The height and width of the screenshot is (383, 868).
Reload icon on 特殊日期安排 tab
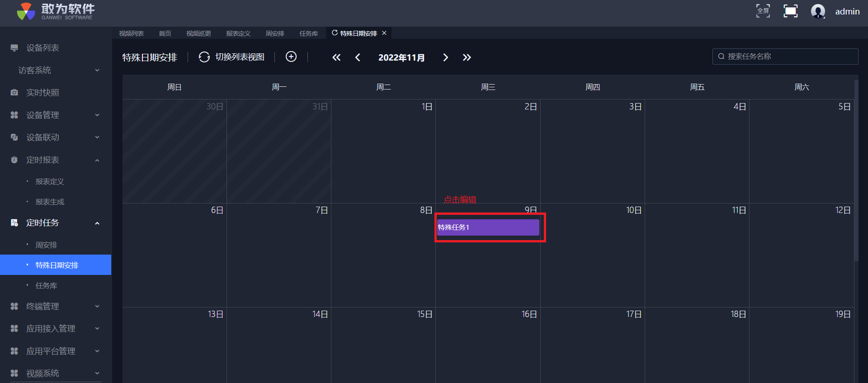coord(335,33)
